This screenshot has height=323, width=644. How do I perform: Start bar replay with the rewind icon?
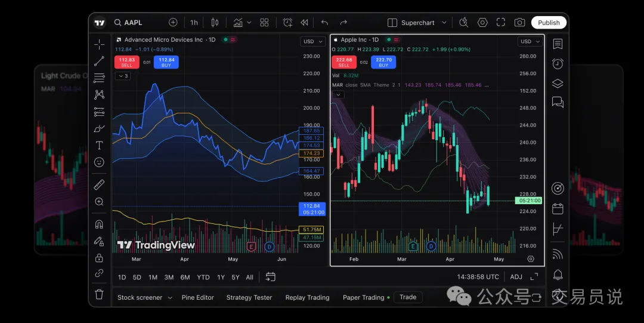pyautogui.click(x=304, y=23)
